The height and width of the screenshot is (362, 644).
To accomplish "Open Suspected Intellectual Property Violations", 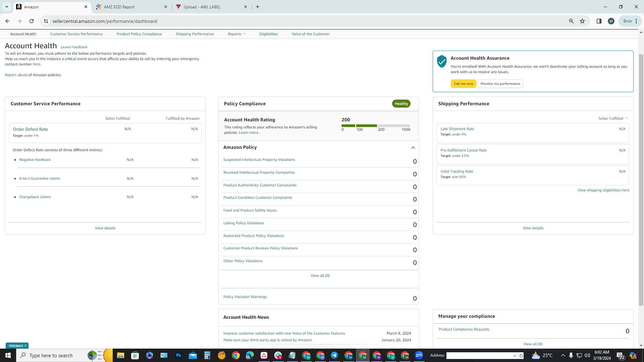I will pyautogui.click(x=259, y=160).
